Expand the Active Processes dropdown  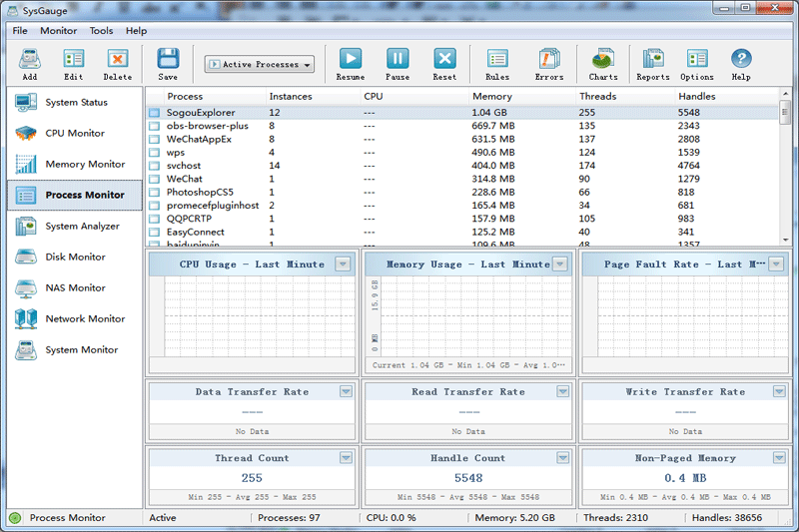tap(260, 65)
